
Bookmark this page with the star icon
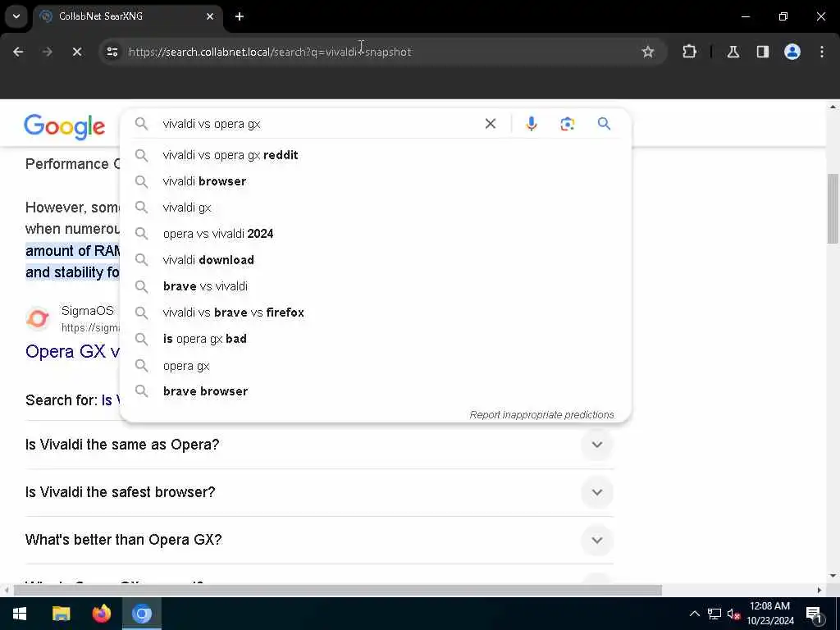pos(648,52)
